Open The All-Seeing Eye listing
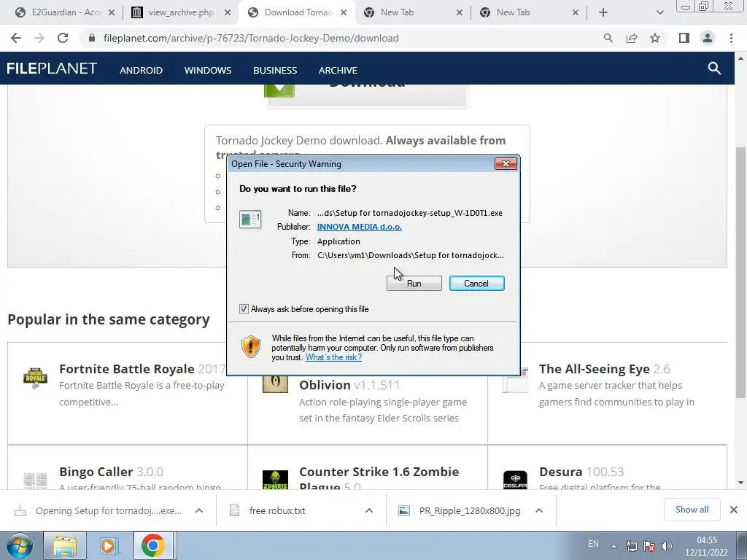This screenshot has height=560, width=747. 594,369
